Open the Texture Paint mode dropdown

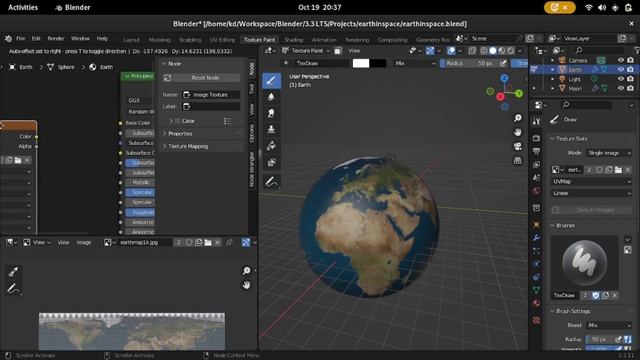tap(306, 51)
